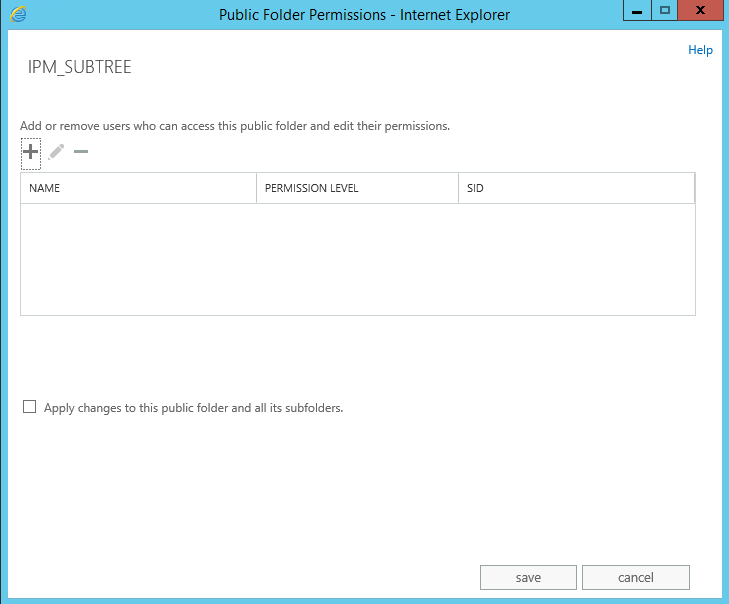729x604 pixels.
Task: Click the IPM_SUBTREE folder heading
Action: 80,67
